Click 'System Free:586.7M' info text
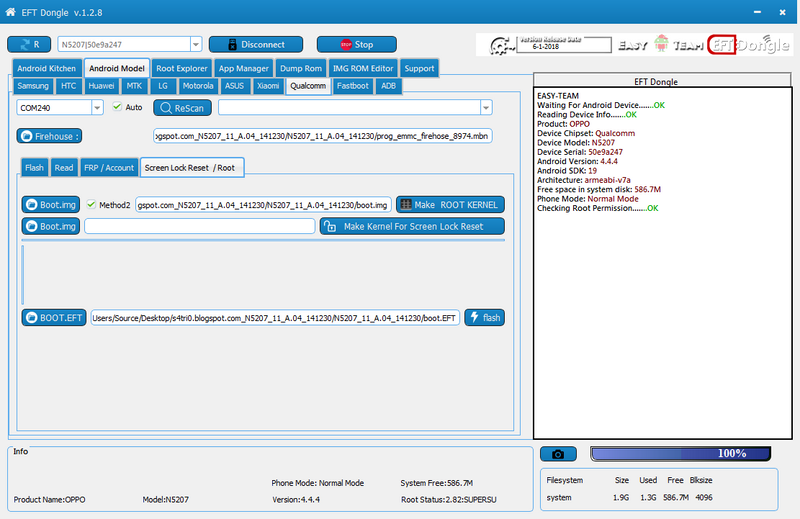This screenshot has height=519, width=800. (x=437, y=483)
